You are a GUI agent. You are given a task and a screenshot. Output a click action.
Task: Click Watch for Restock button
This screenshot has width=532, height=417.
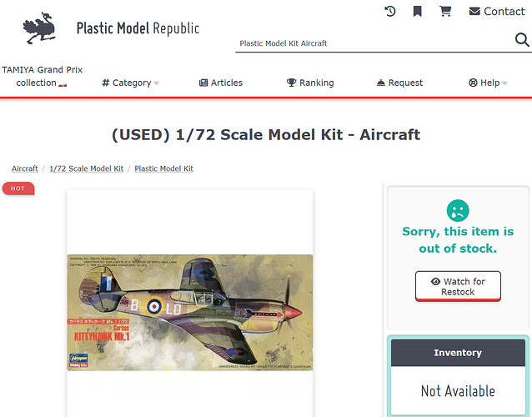click(x=458, y=286)
